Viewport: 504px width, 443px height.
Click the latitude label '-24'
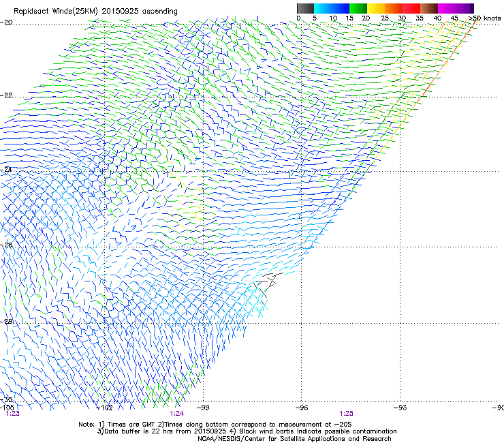6,169
